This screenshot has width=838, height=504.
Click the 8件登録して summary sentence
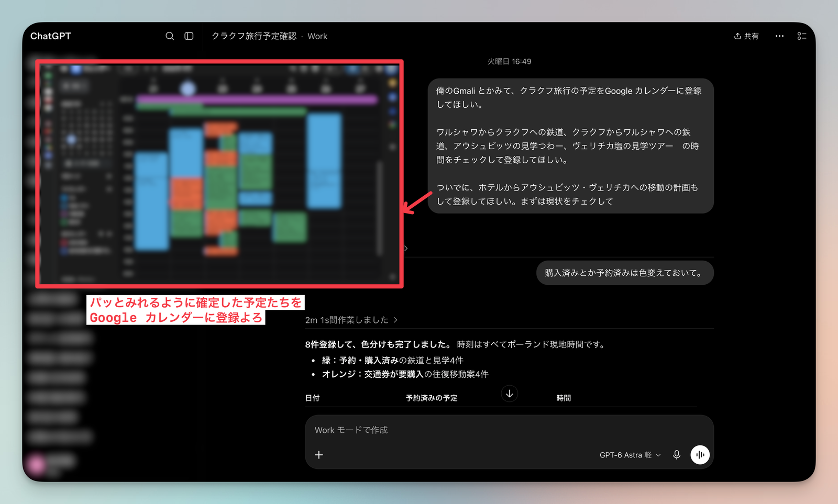[x=455, y=344]
